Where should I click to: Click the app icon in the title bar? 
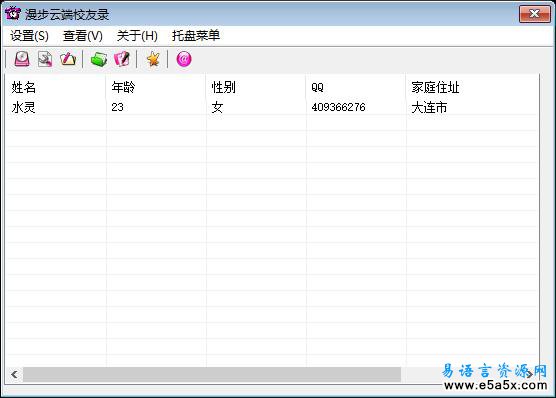click(13, 13)
